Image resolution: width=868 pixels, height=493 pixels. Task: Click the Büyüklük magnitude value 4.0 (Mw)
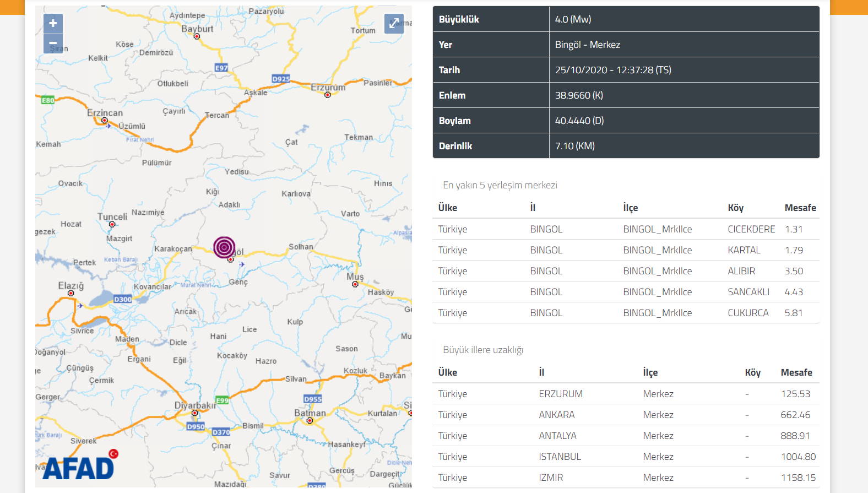pyautogui.click(x=573, y=19)
